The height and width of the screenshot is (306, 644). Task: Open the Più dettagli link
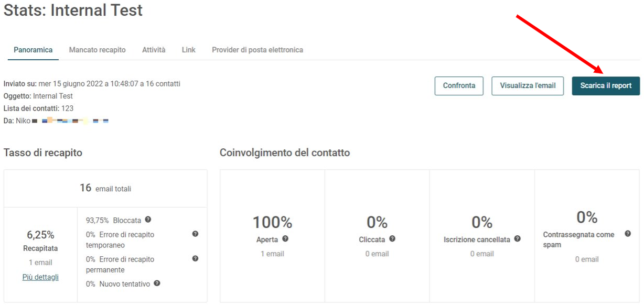pyautogui.click(x=40, y=277)
